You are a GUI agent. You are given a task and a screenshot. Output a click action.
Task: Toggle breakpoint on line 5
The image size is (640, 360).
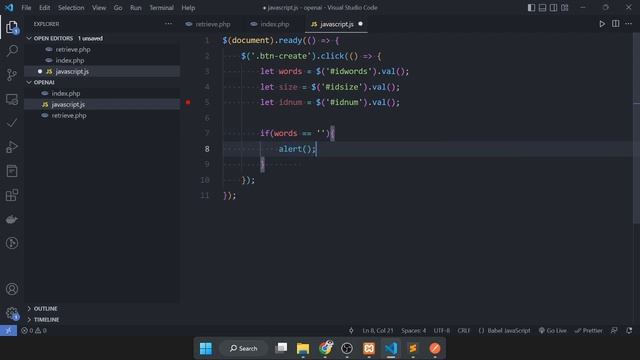click(x=188, y=102)
